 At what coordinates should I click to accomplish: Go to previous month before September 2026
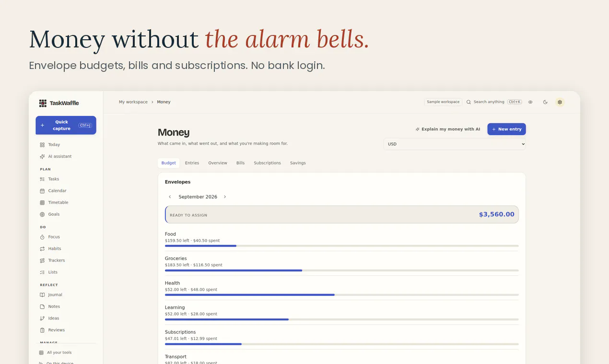tap(170, 197)
